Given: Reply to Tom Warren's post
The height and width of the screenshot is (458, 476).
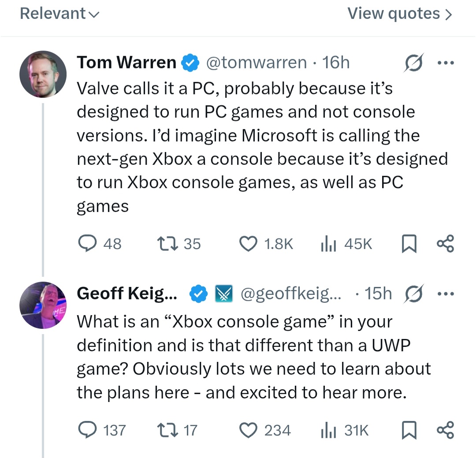Looking at the screenshot, I should pyautogui.click(x=87, y=243).
